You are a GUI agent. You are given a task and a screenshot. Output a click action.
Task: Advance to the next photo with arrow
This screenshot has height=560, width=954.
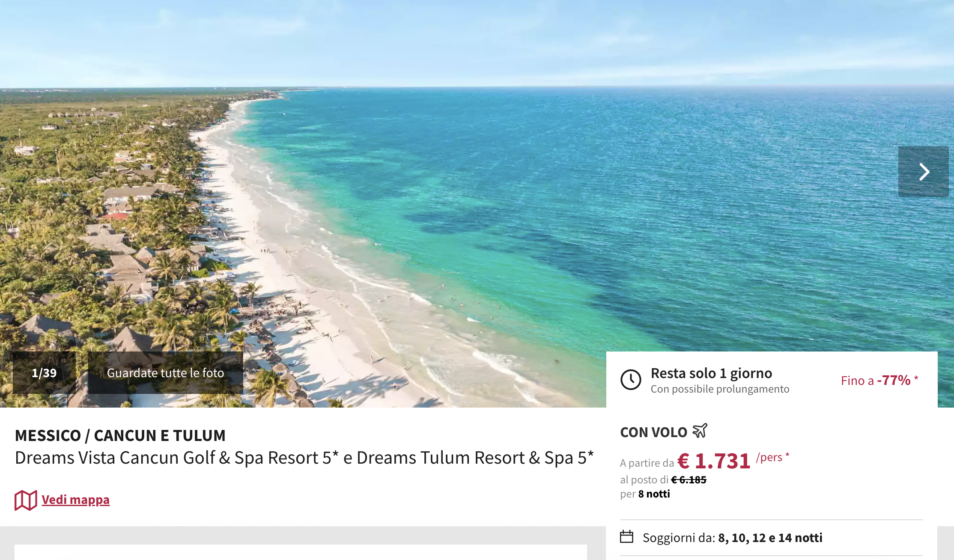tap(923, 172)
